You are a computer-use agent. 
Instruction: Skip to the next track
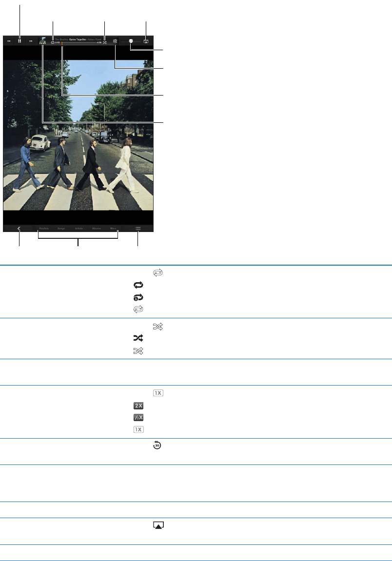31,41
